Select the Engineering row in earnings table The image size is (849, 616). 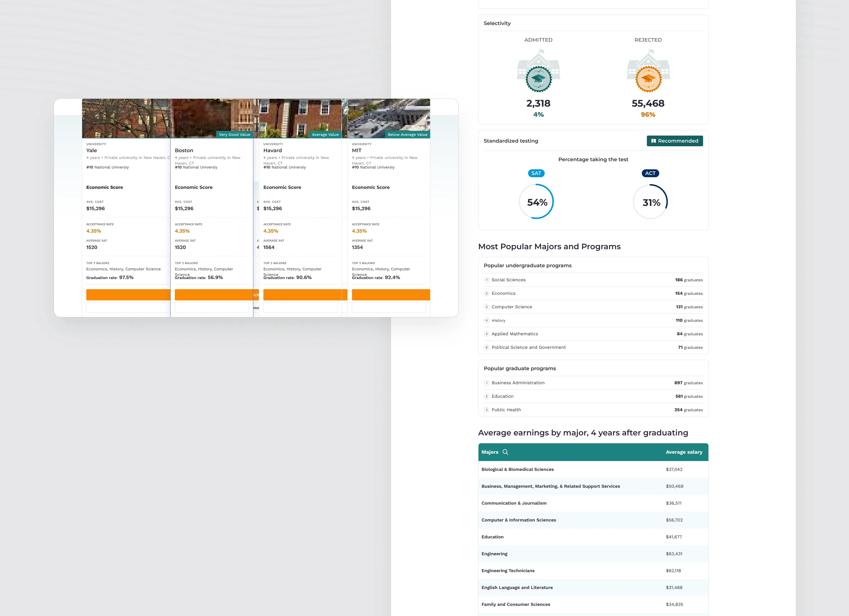coord(593,554)
